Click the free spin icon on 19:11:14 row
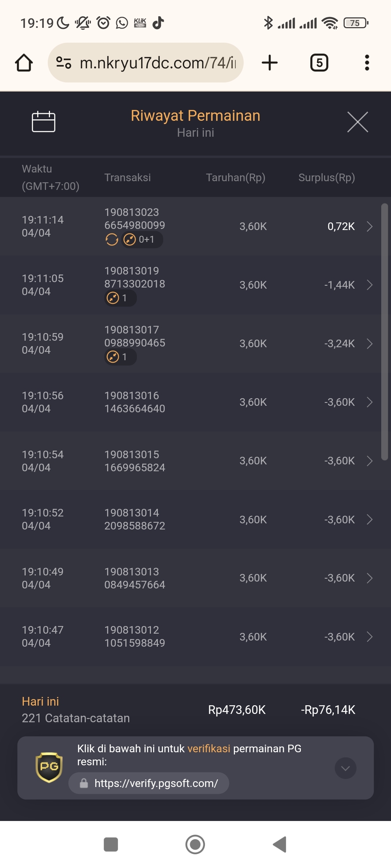 (x=112, y=239)
